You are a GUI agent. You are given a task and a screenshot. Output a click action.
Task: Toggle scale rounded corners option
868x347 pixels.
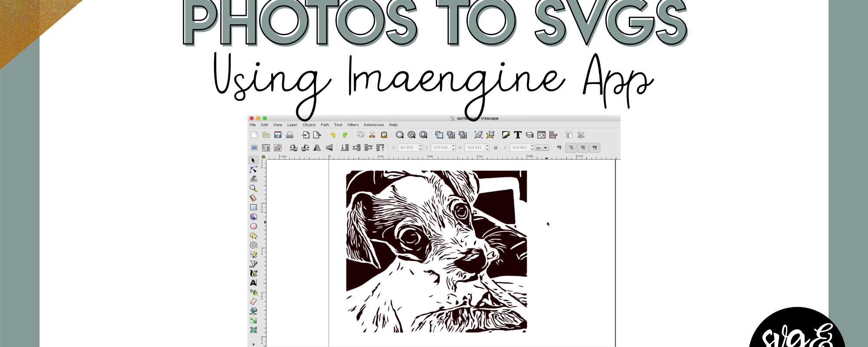(x=571, y=147)
